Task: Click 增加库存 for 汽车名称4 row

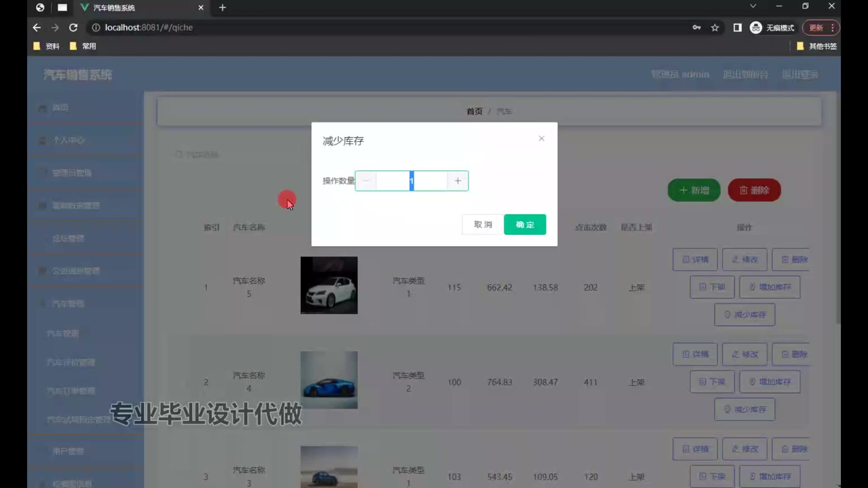Action: [x=770, y=382]
